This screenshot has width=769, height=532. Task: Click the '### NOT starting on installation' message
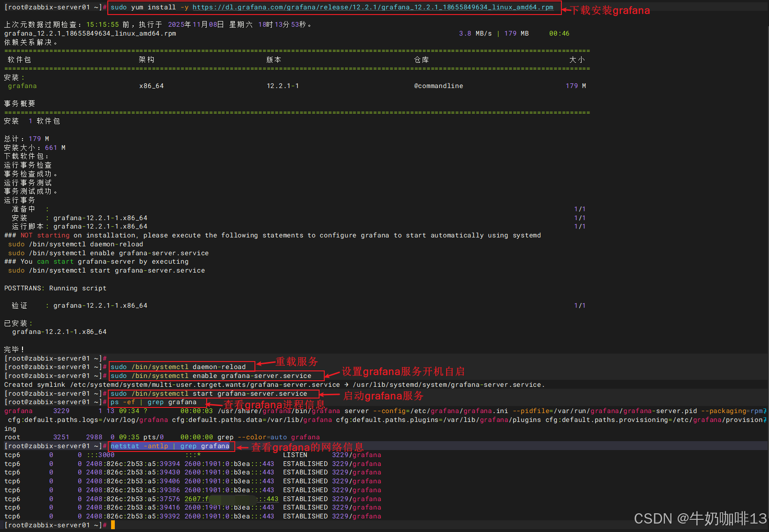pos(272,235)
